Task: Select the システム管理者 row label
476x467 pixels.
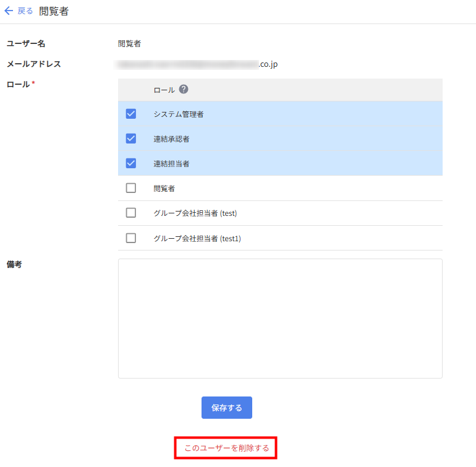Action: (179, 114)
